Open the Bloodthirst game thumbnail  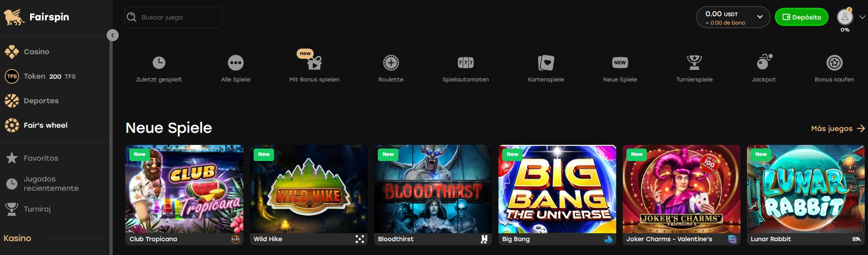(433, 189)
